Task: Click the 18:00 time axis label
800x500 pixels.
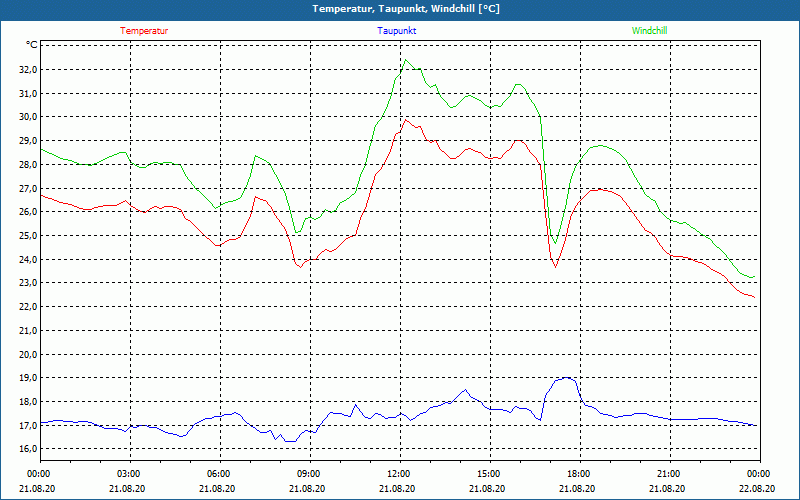Action: pos(580,474)
